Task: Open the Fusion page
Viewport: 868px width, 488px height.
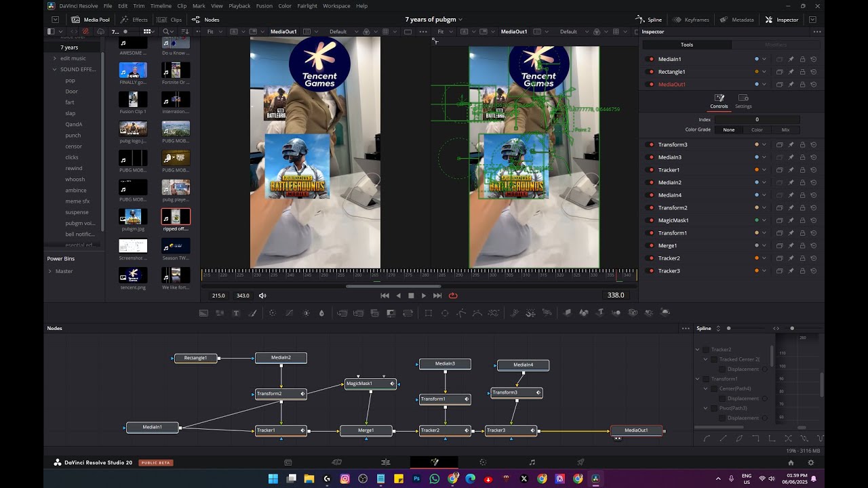Action: (435, 462)
